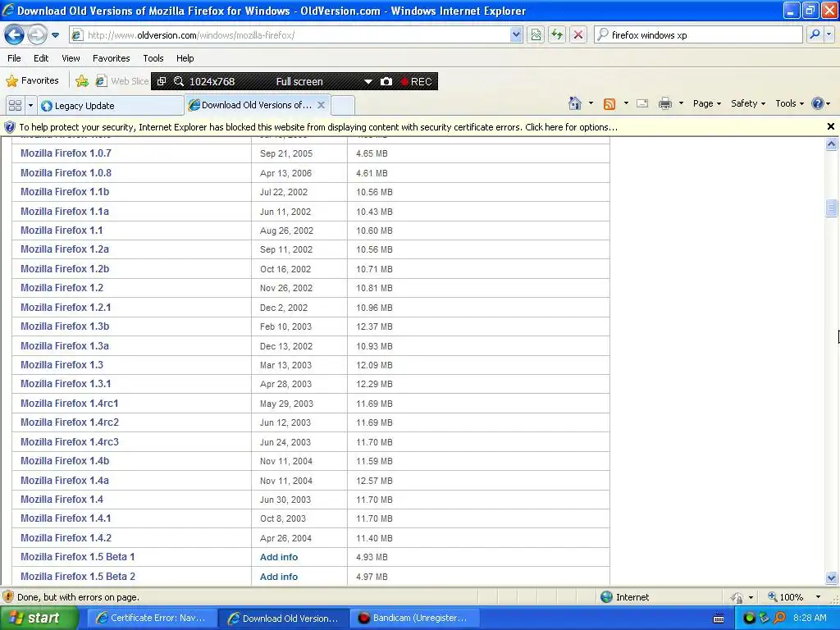Click the security information bar message

318,127
